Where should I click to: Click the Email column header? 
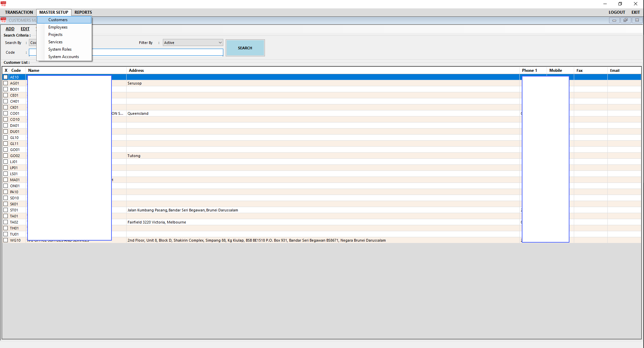coord(625,70)
